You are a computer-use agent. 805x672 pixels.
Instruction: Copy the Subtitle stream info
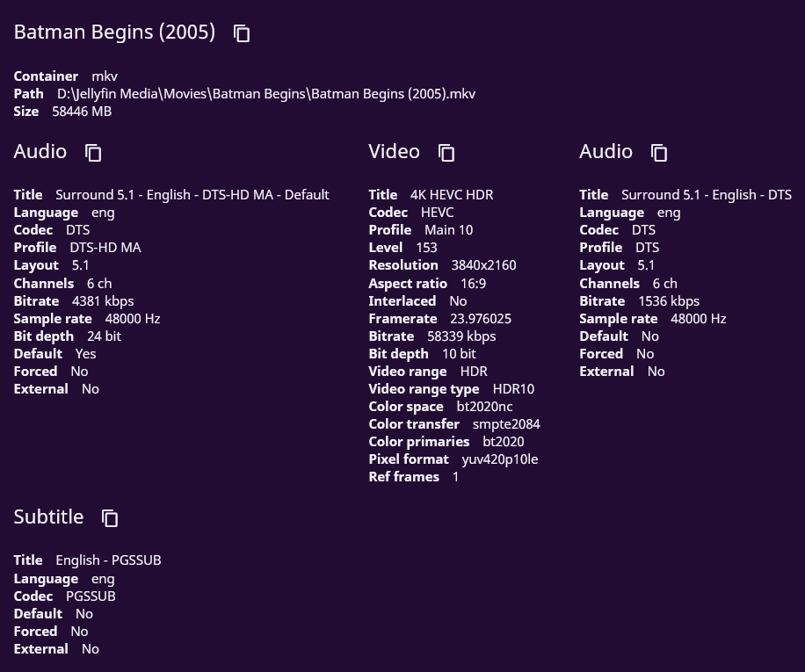click(110, 518)
